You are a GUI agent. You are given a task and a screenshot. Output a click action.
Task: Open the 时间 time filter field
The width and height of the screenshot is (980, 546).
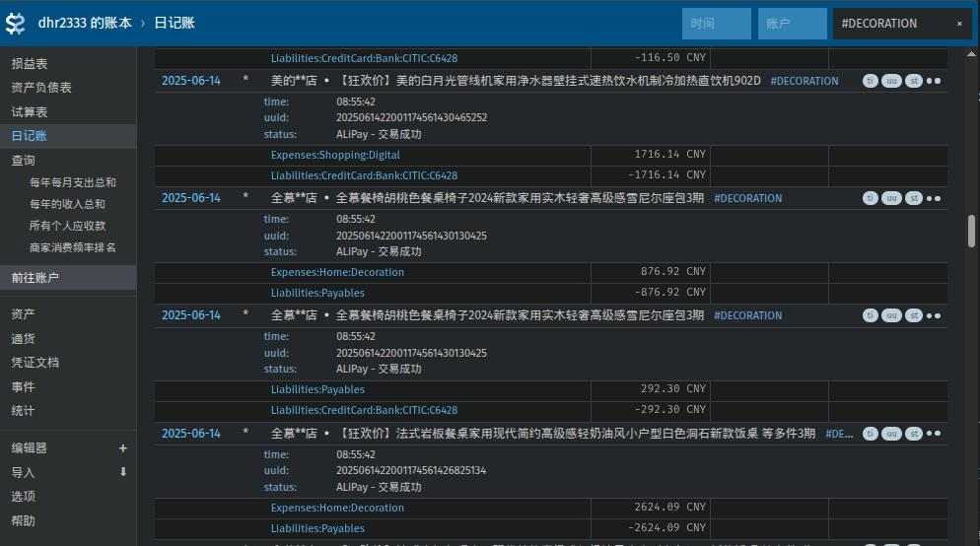716,24
